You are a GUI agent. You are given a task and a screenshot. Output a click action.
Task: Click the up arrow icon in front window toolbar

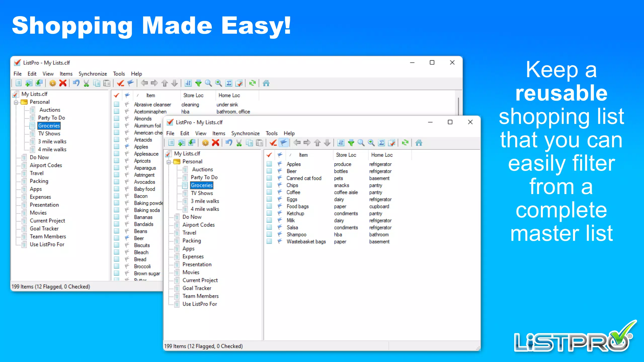317,143
